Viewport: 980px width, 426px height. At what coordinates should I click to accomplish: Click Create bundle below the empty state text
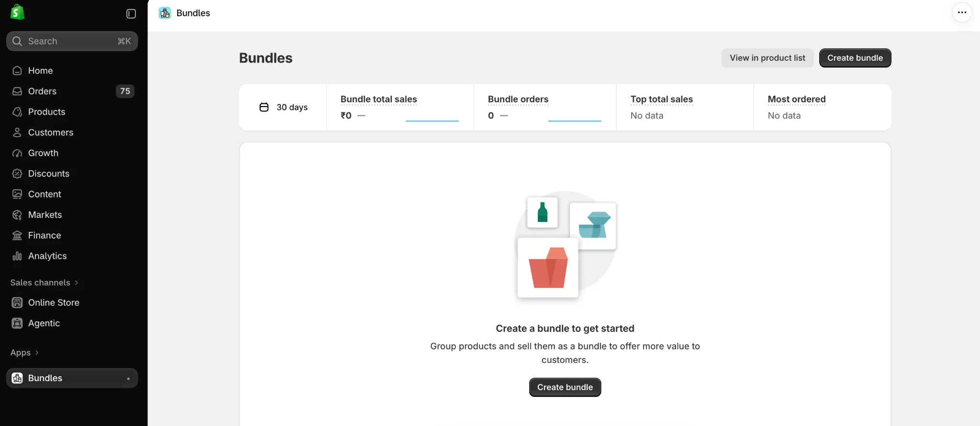565,387
